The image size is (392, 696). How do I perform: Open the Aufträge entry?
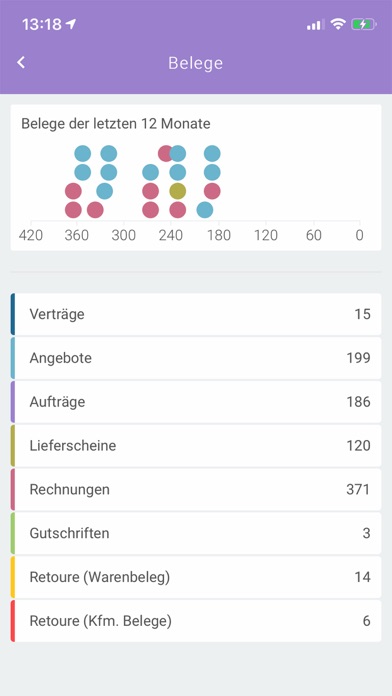click(x=196, y=402)
